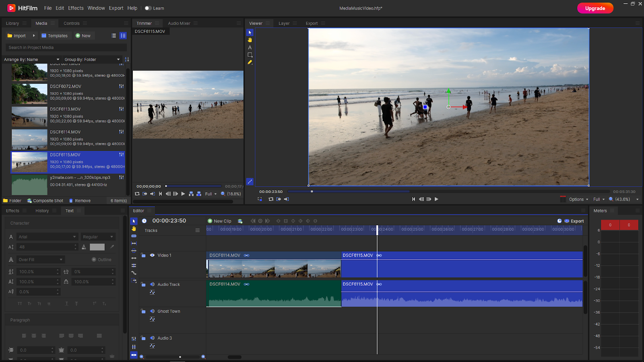Open Viewer Options dropdown
The image size is (644, 362).
[x=578, y=199]
